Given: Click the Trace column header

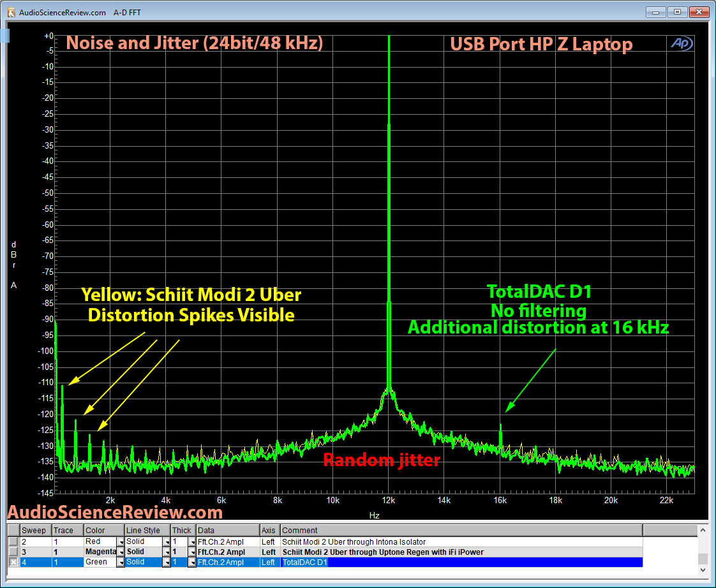Looking at the screenshot, I should [x=68, y=530].
